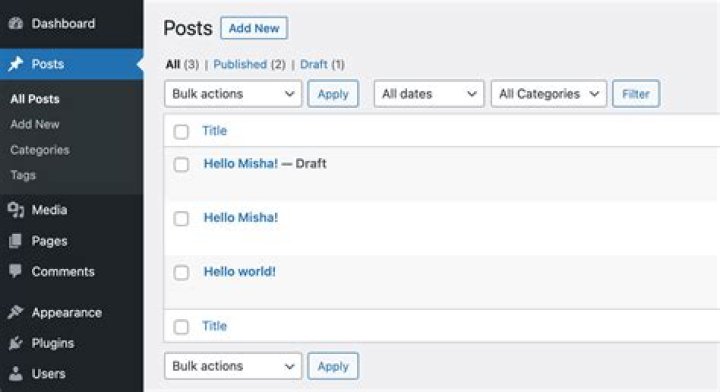Open Dashboard menu label
Image resolution: width=720 pixels, height=392 pixels.
(x=63, y=23)
